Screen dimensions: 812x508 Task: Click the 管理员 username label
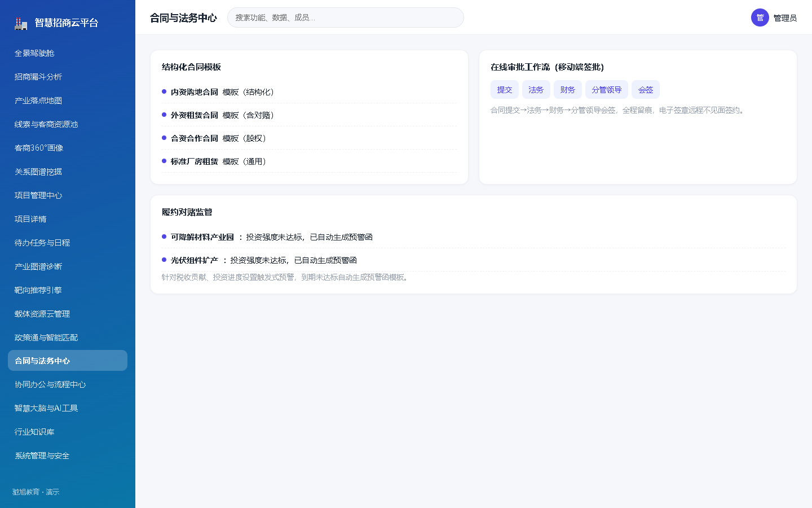click(785, 18)
